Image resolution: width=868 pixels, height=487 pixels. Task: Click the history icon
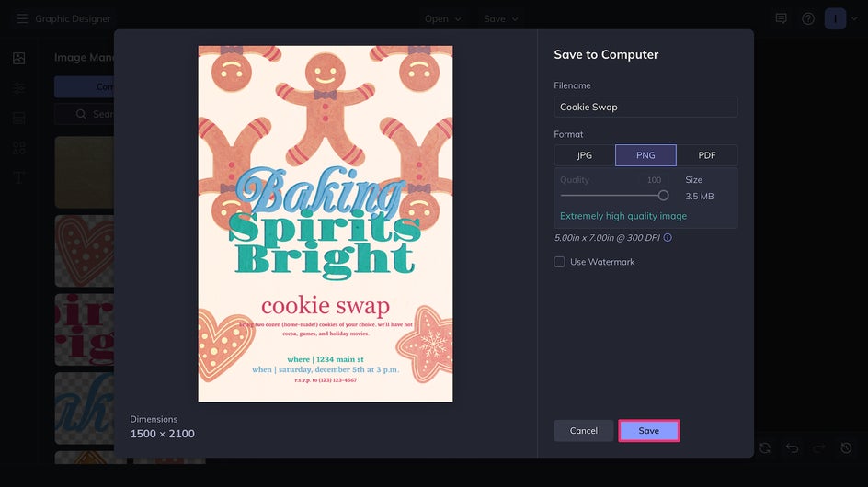(847, 447)
